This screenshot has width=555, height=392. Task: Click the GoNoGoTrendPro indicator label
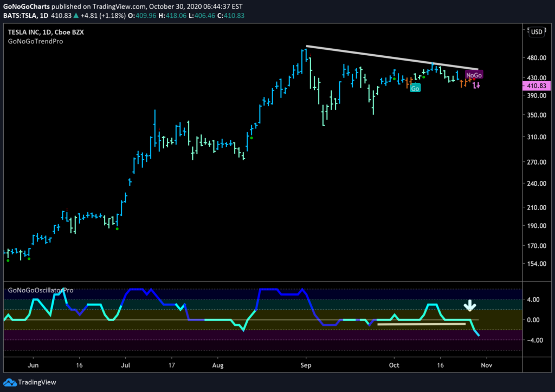35,41
